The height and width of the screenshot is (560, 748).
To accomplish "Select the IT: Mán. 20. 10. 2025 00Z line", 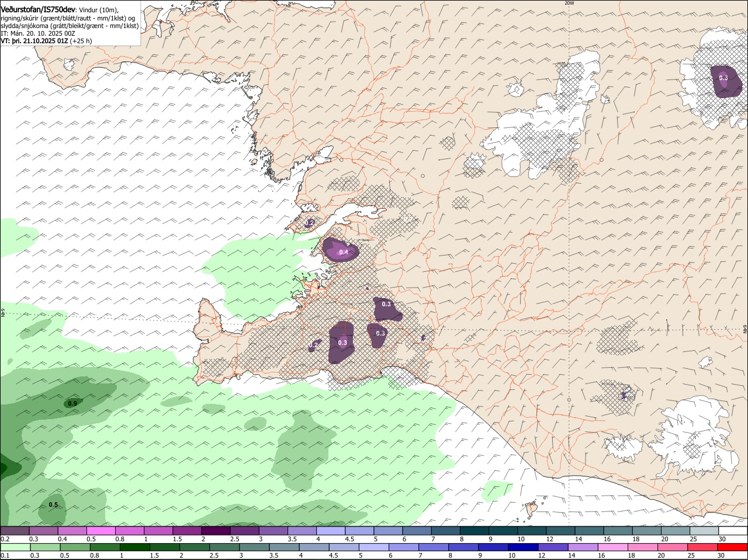I will 37,33.
